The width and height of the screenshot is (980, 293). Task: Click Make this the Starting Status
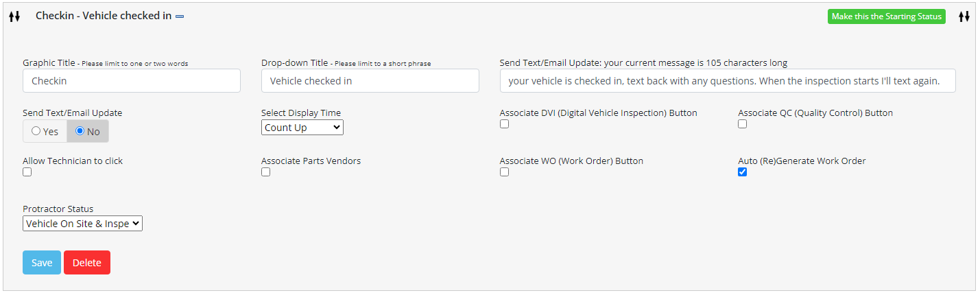[x=886, y=16]
